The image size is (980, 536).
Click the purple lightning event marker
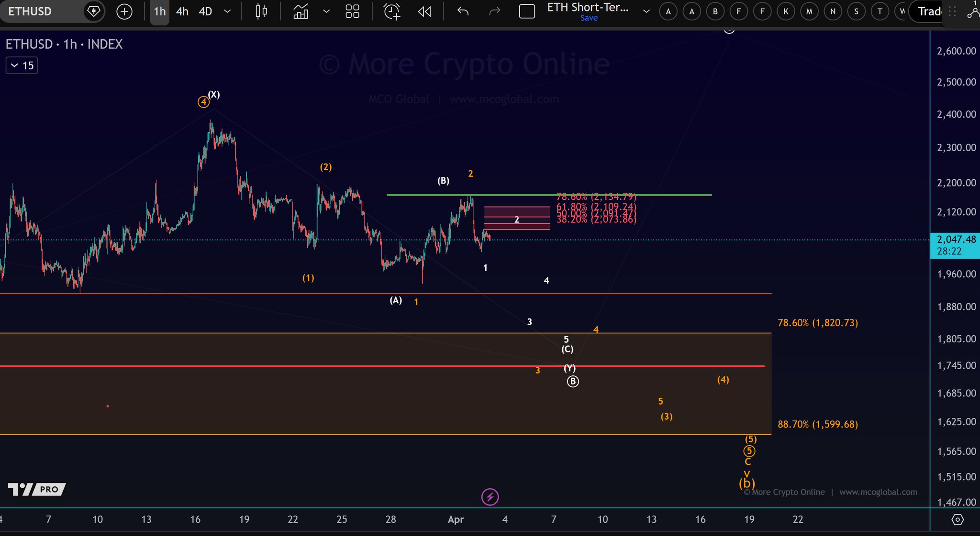point(490,497)
